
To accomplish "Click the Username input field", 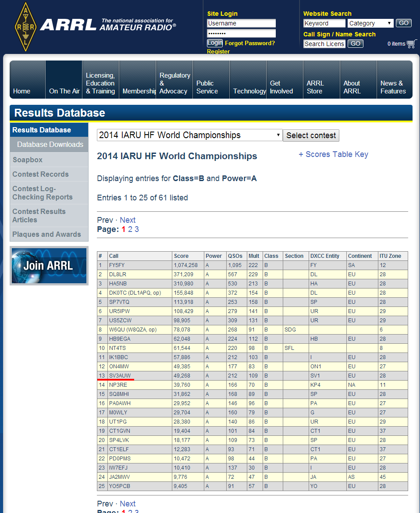I will [242, 23].
